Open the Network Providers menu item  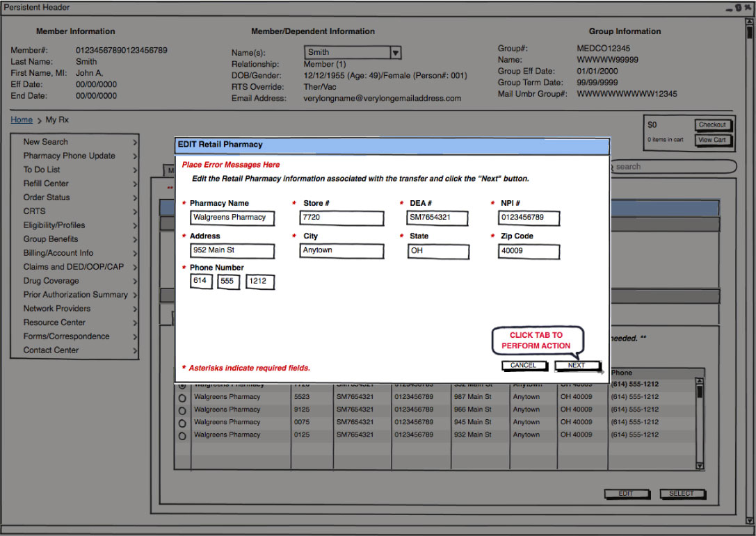click(57, 309)
